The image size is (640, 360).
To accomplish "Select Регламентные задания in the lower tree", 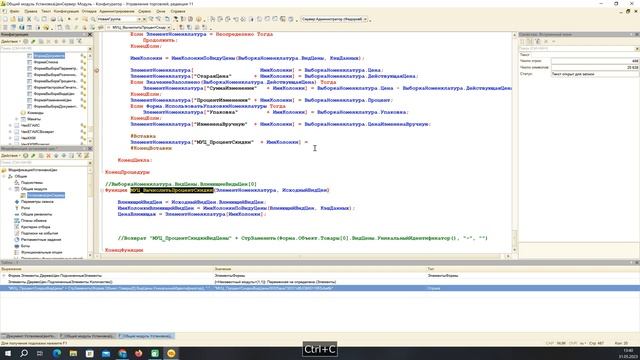I will tap(40, 240).
